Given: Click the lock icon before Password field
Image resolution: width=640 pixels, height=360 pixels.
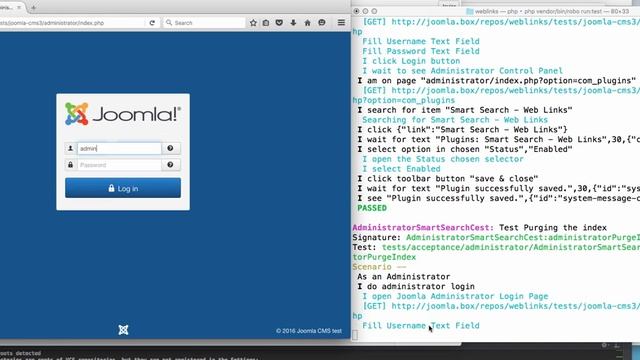Looking at the screenshot, I should 71,165.
